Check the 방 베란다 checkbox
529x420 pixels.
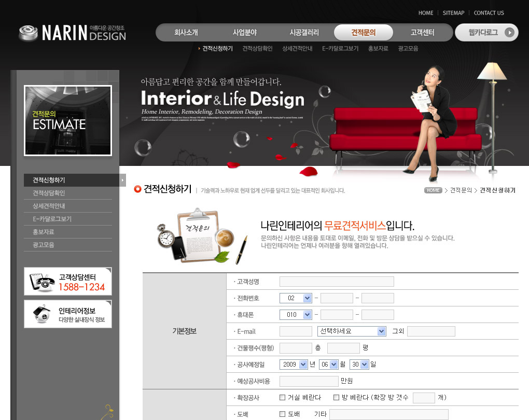click(x=337, y=398)
